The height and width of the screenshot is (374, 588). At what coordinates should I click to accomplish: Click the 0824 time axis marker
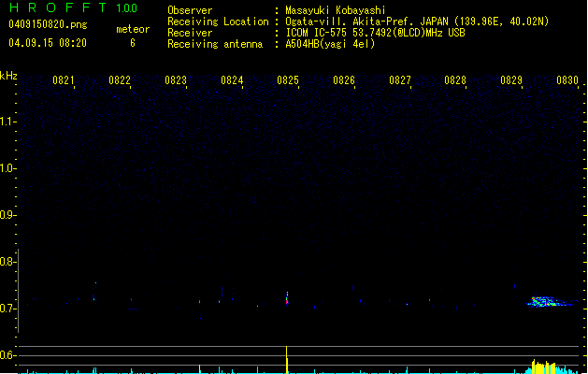(232, 80)
